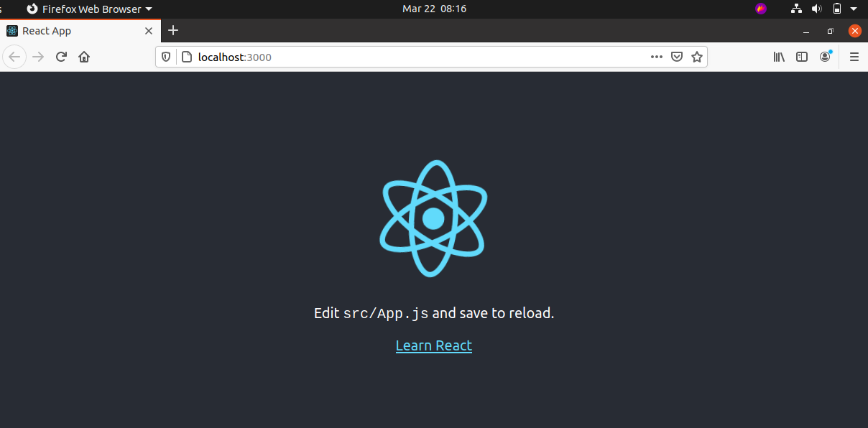Open the Firefox hamburger menu

coord(854,57)
